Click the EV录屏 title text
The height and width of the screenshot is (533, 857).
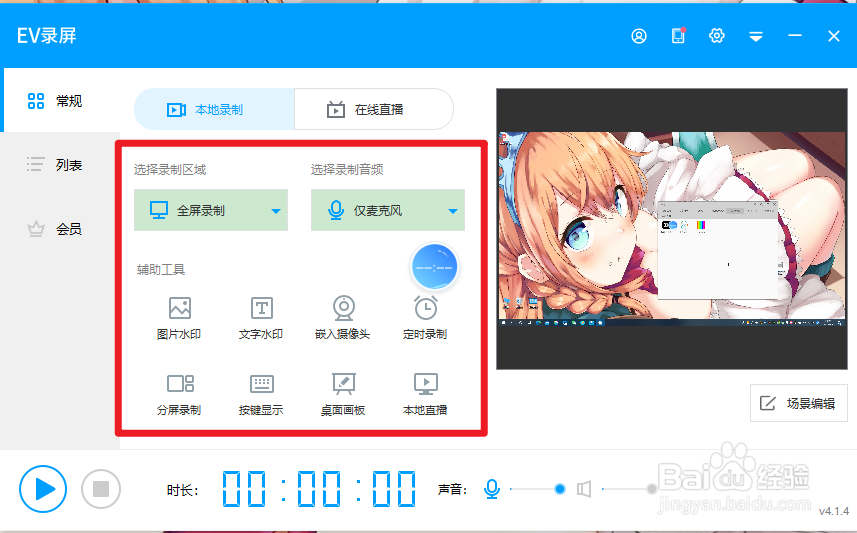pyautogui.click(x=46, y=36)
